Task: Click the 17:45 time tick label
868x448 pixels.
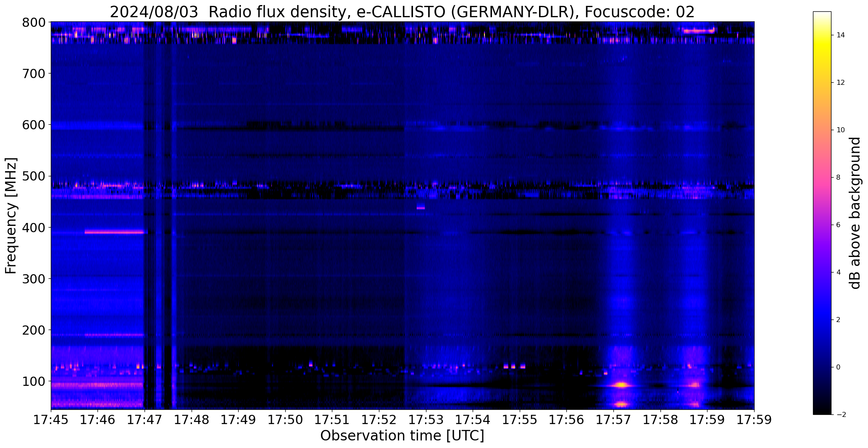Action: click(x=51, y=420)
